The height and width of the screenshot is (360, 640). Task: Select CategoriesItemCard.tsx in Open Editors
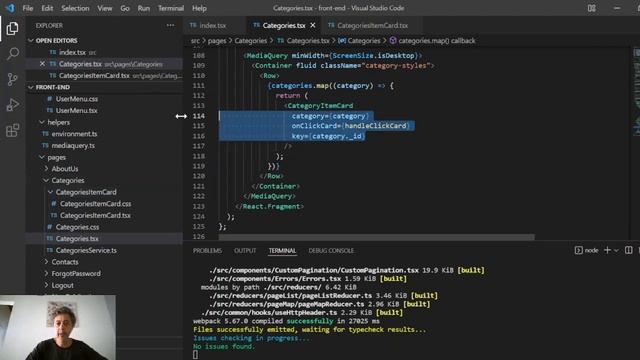coord(94,76)
